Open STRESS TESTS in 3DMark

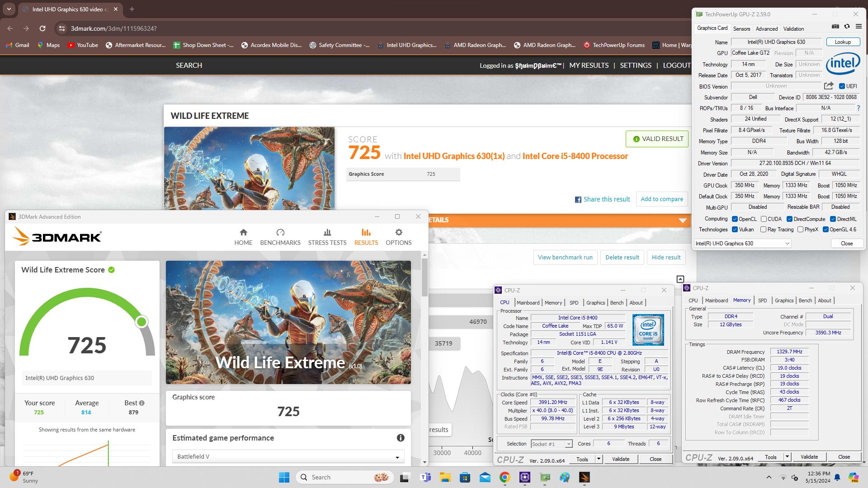[327, 237]
